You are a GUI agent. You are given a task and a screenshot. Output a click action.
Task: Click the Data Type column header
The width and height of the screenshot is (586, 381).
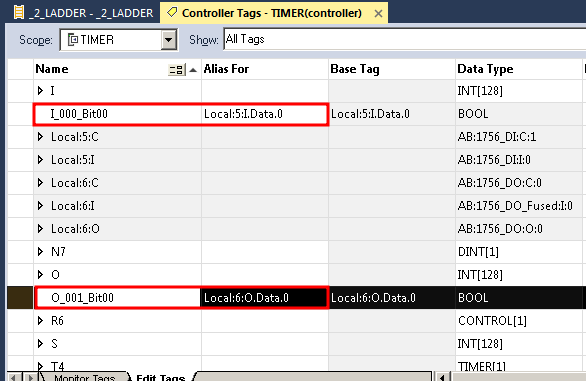519,69
